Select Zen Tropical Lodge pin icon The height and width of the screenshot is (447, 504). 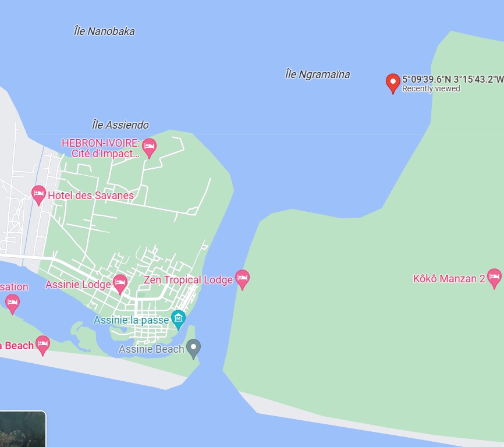242,279
